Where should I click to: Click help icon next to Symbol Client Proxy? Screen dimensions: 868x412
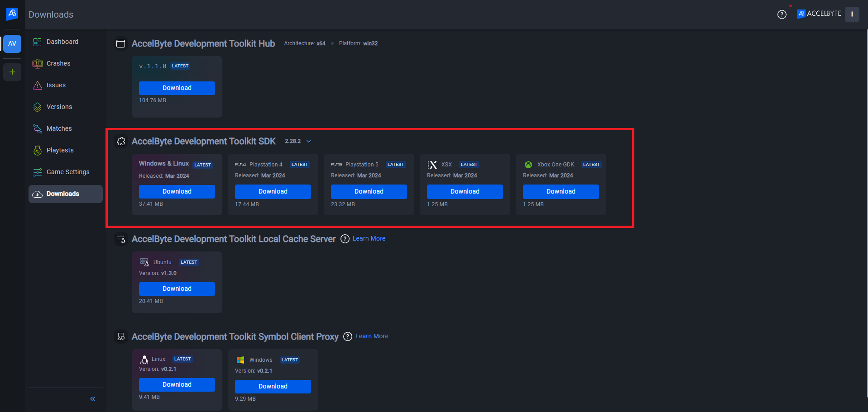(348, 336)
